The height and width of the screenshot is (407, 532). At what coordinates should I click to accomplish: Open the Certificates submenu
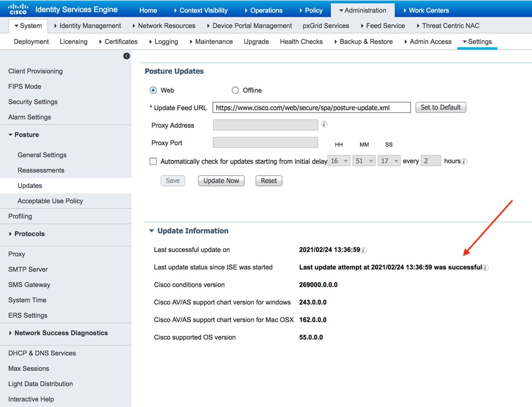pos(118,41)
